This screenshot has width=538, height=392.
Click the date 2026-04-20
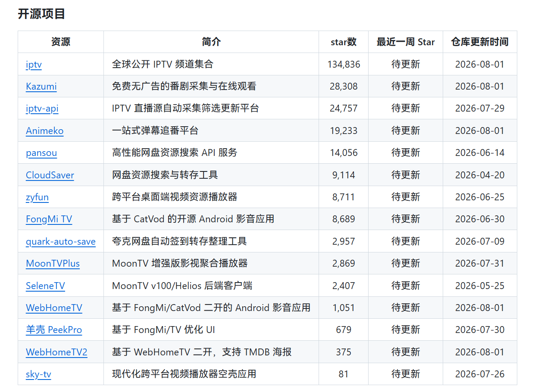click(480, 175)
